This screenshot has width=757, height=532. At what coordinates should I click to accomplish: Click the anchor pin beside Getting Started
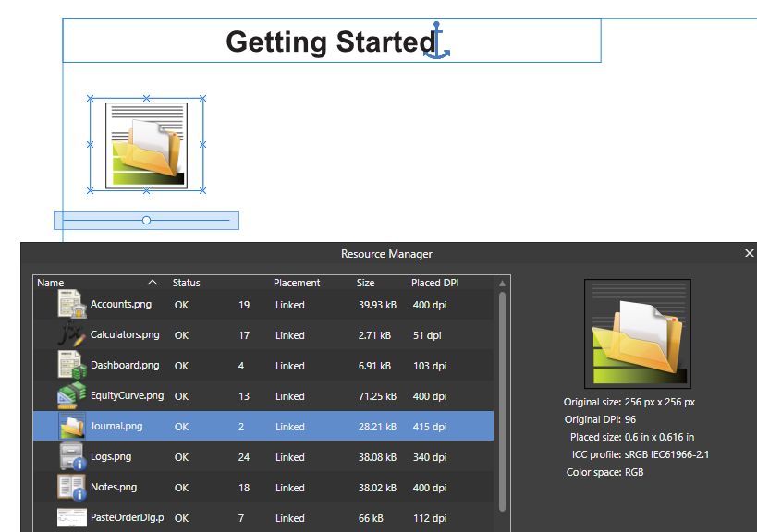click(436, 41)
